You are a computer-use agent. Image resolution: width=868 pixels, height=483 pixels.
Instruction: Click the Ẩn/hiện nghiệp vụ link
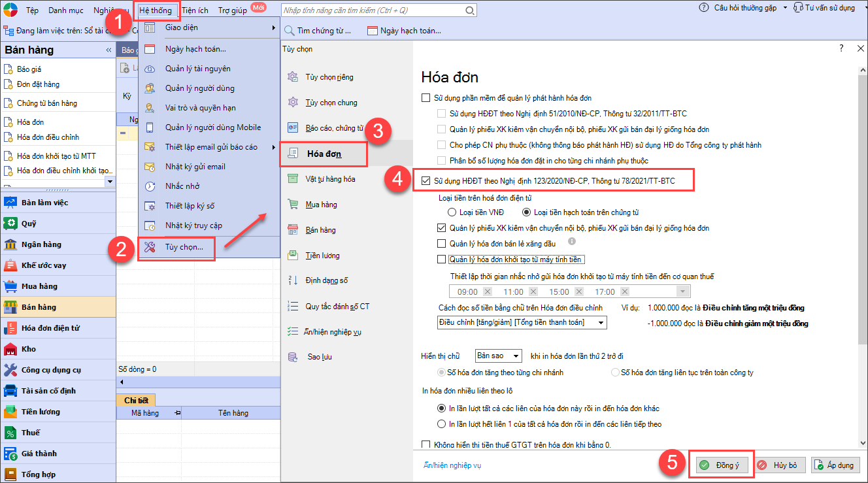[x=452, y=465]
